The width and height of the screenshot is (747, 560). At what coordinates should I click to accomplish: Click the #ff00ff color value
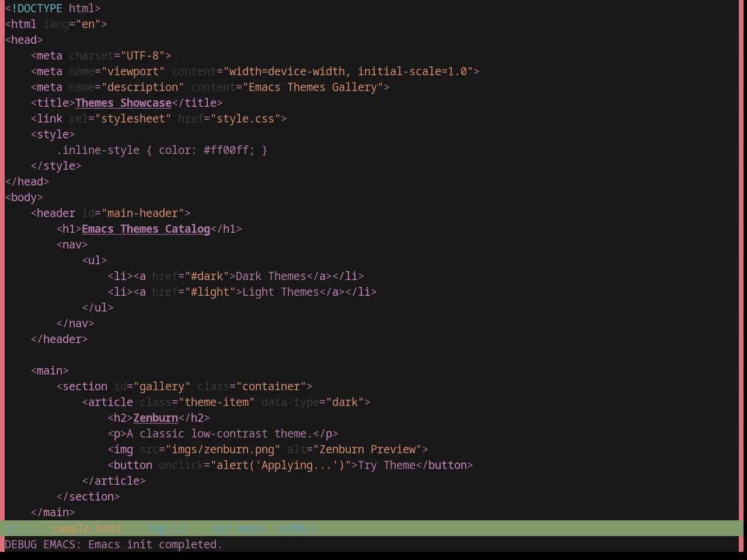pyautogui.click(x=226, y=150)
